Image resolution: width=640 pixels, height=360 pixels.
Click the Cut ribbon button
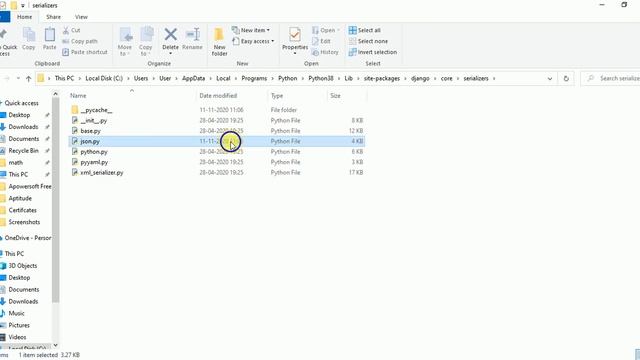[71, 30]
